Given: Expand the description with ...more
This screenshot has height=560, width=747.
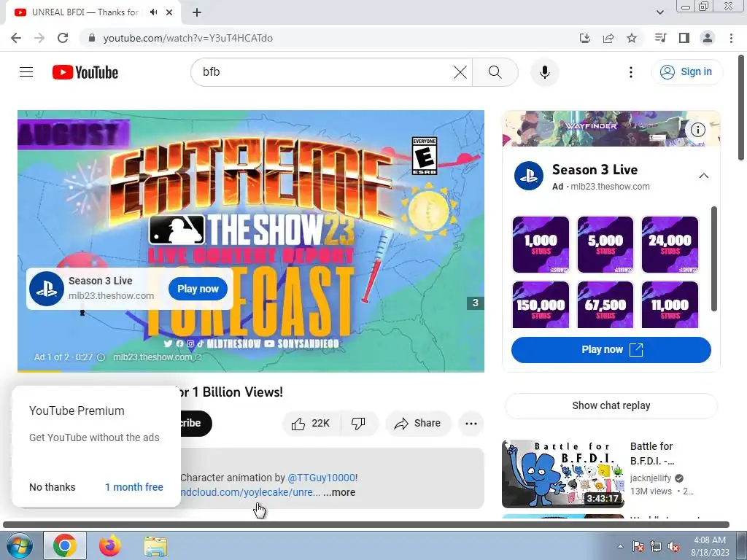Looking at the screenshot, I should click(x=339, y=492).
